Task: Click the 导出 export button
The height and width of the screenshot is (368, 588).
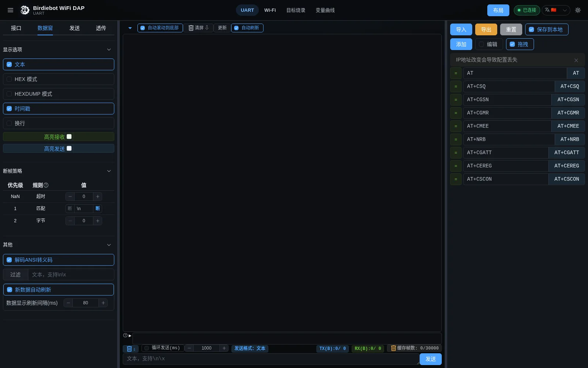Action: (486, 29)
